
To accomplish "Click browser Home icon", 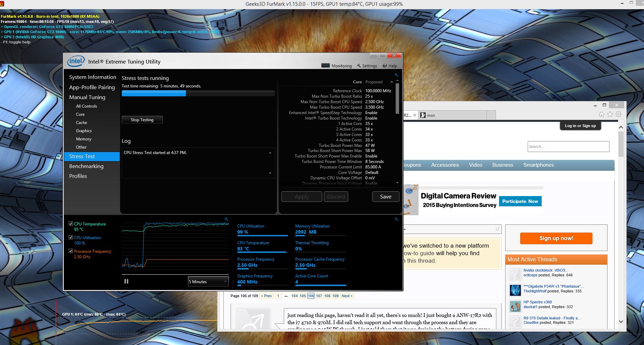I will coord(601,114).
